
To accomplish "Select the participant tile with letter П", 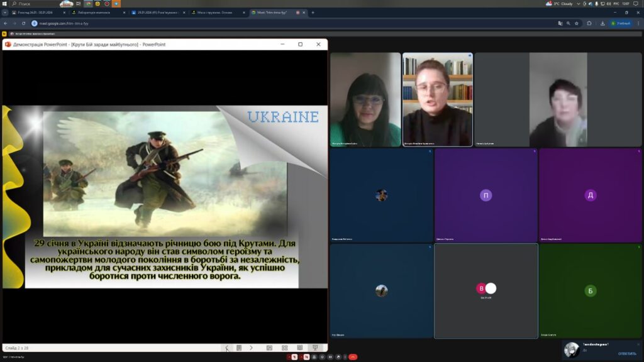I will (486, 195).
